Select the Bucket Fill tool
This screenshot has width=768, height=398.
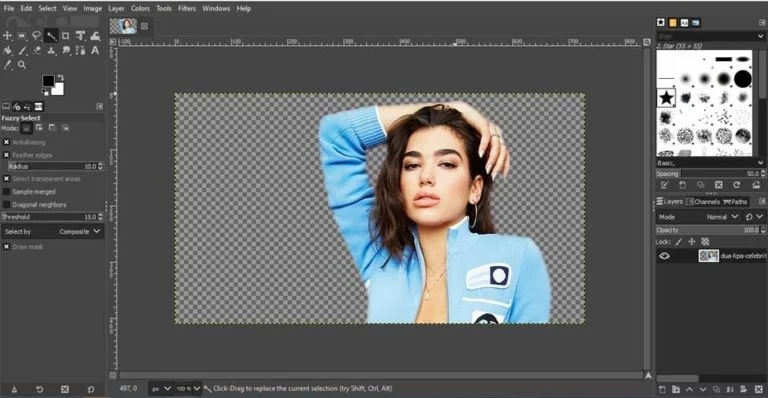(x=7, y=50)
